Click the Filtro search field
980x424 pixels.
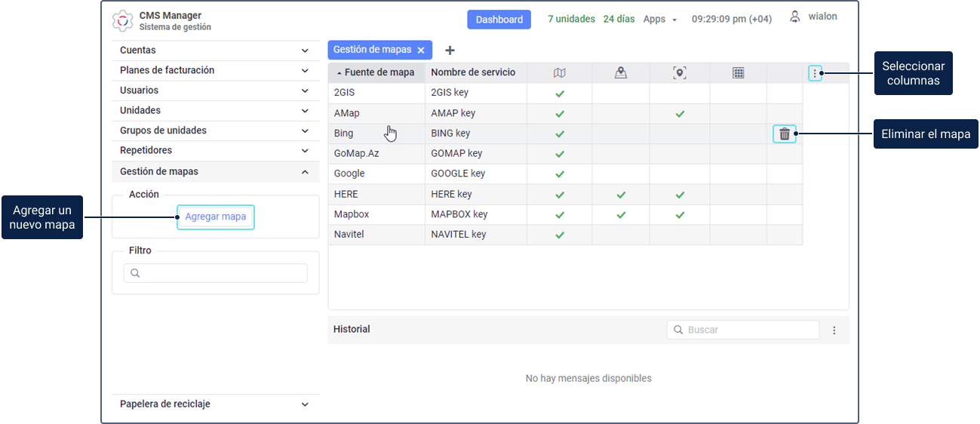coord(224,273)
